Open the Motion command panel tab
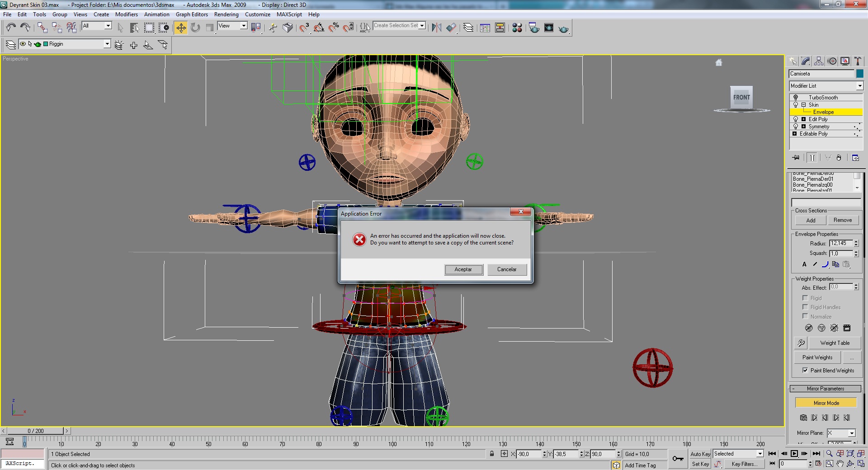Image resolution: width=868 pixels, height=470 pixels. pyautogui.click(x=832, y=61)
